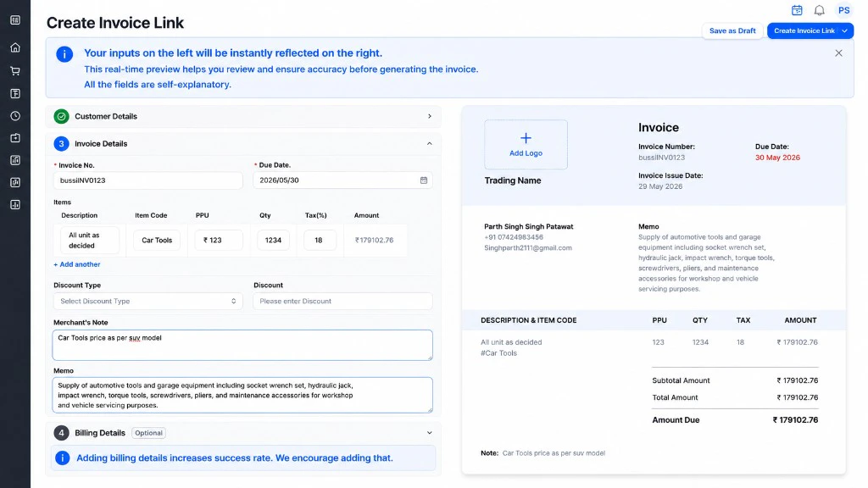
Task: Open the PS profile avatar
Action: pos(843,10)
